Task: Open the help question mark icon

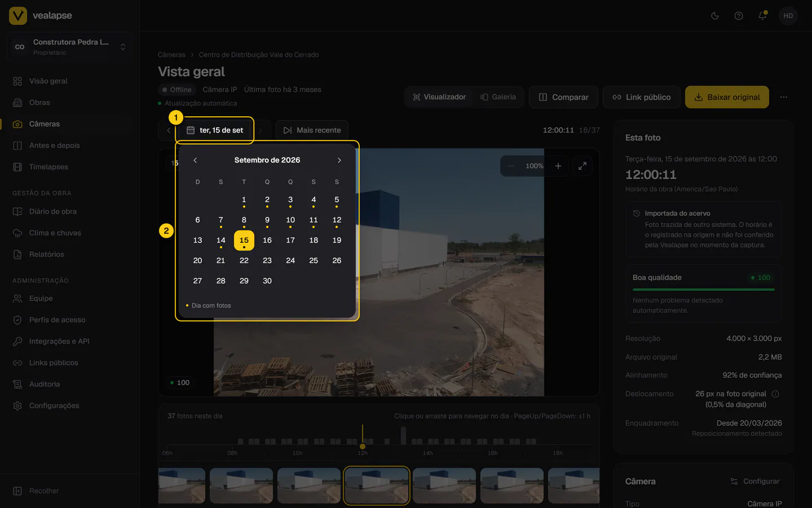Action: tap(739, 16)
